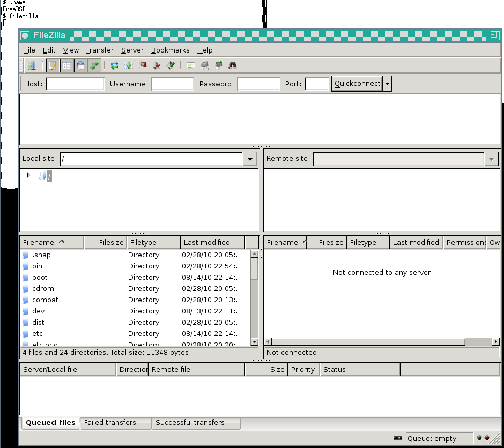Open the Help menu
This screenshot has height=448, width=504.
point(205,50)
